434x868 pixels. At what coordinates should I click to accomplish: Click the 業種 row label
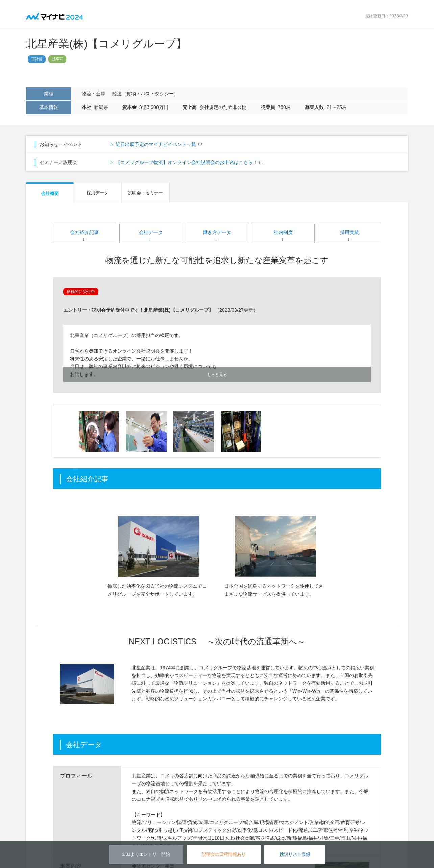pyautogui.click(x=48, y=94)
